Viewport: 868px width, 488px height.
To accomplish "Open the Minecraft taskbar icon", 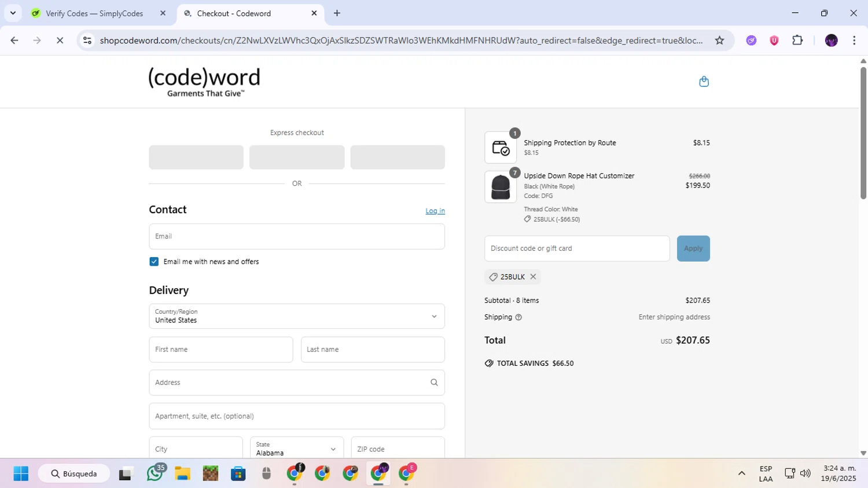I will (211, 474).
